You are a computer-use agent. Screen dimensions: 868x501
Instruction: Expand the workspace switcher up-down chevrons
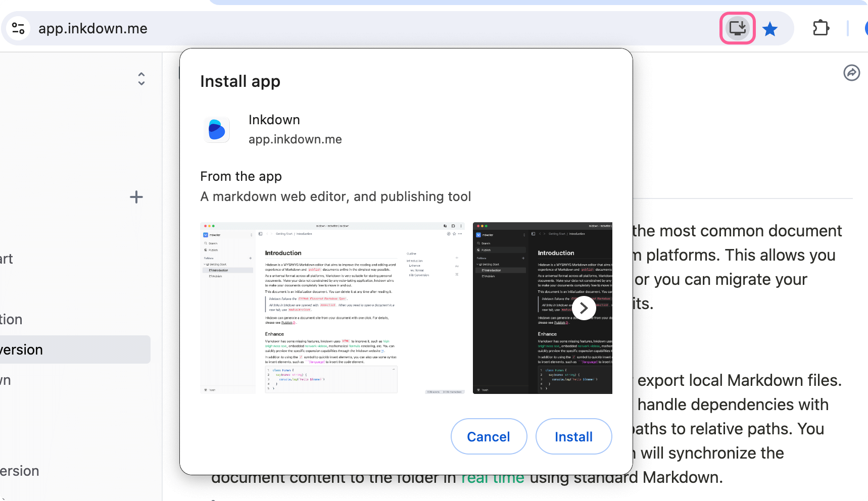[x=141, y=78]
